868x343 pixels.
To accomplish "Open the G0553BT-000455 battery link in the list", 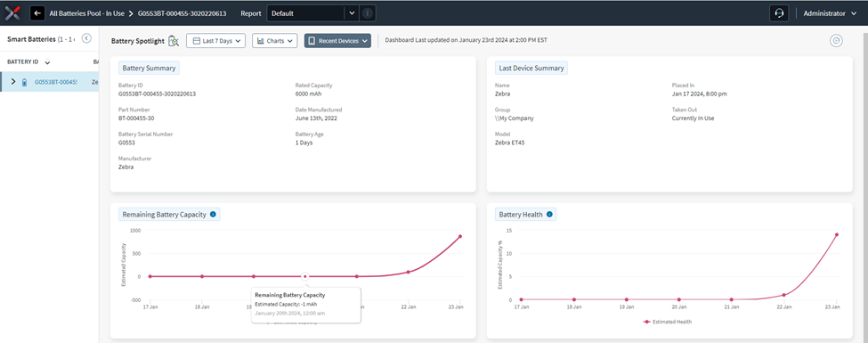I will (56, 82).
